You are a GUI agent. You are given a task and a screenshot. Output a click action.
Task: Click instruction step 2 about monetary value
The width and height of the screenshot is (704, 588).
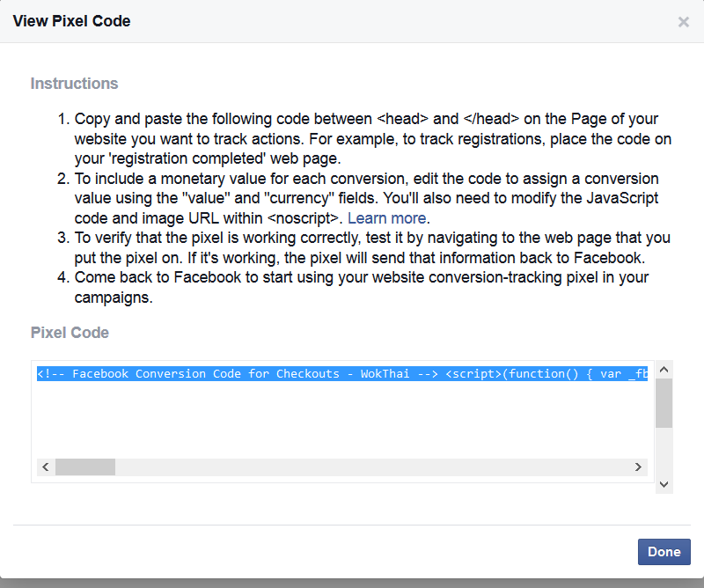pos(358,199)
